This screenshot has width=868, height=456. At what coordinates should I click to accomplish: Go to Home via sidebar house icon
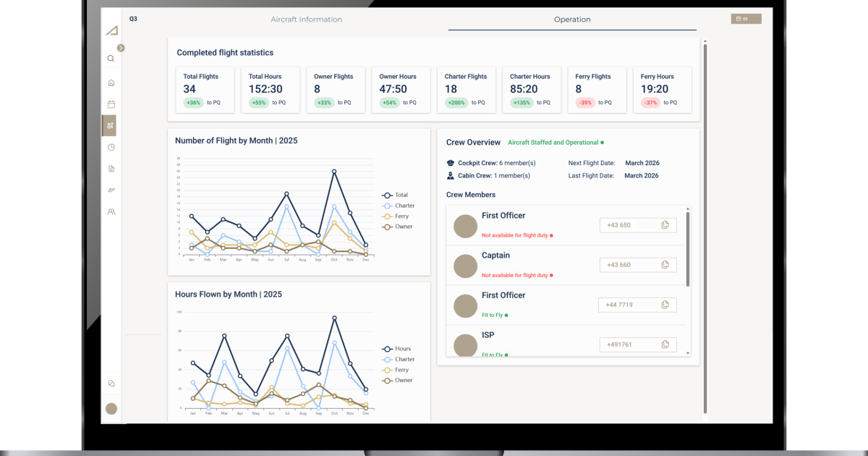tap(111, 83)
